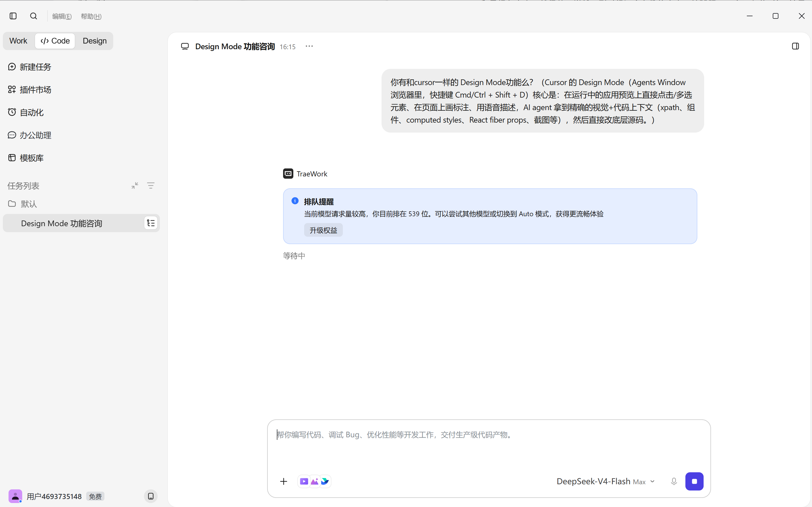Viewport: 812px width, 507px height.
Task: Open the task list filter icon
Action: click(151, 186)
